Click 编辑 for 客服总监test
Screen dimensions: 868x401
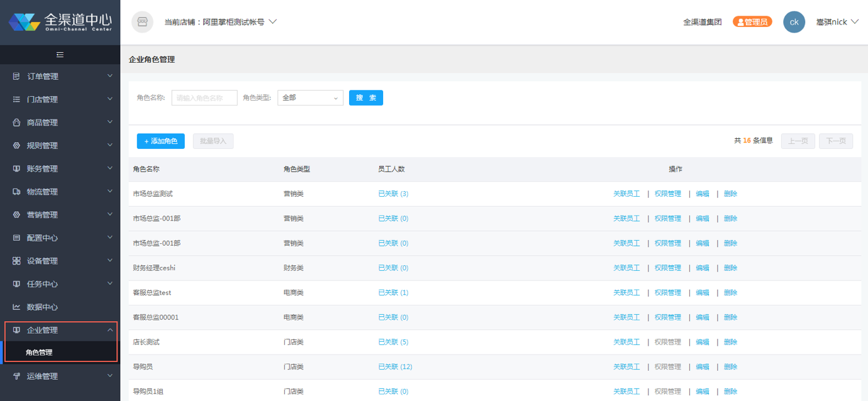(703, 292)
